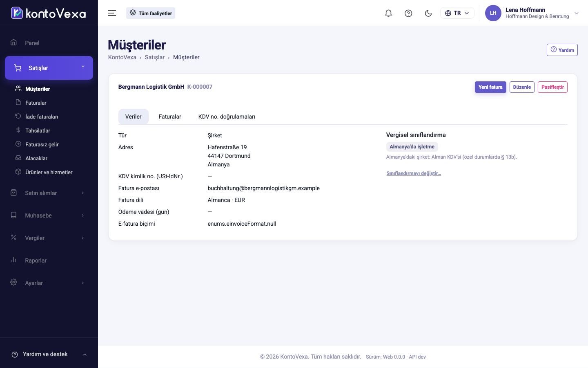Viewport: 588px width, 368px height.
Task: Create a new invoice with Yeni fatura
Action: (490, 87)
